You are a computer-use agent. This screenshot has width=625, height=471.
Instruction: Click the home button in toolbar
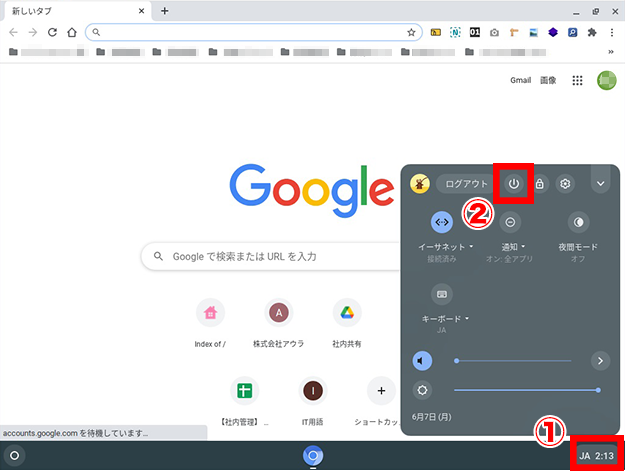[x=72, y=32]
